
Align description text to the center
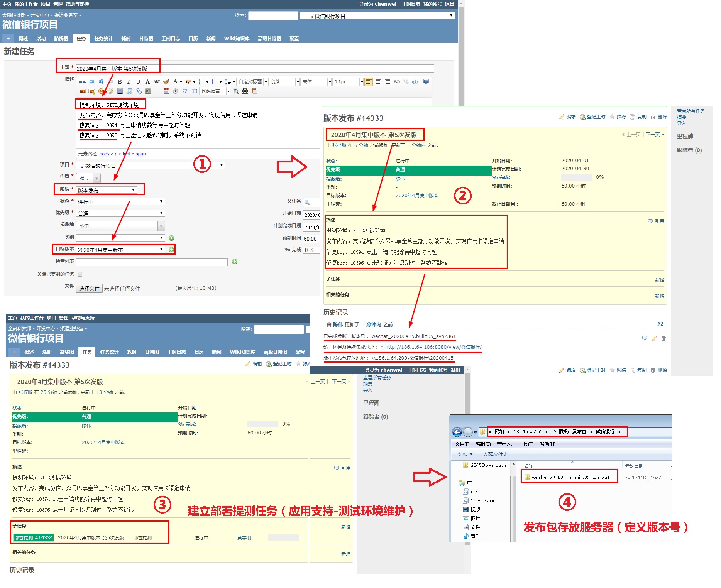[x=378, y=82]
